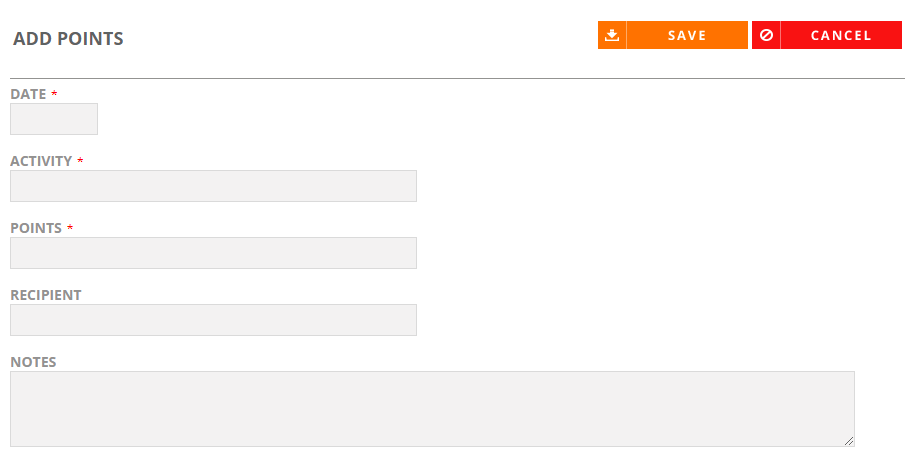This screenshot has height=461, width=910.
Task: Click the DATE field label
Action: pos(28,94)
